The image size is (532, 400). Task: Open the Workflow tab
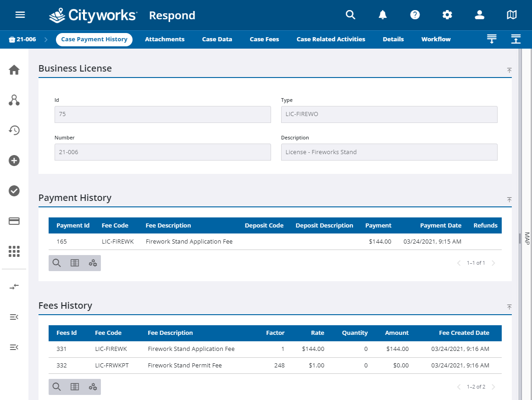coord(436,39)
